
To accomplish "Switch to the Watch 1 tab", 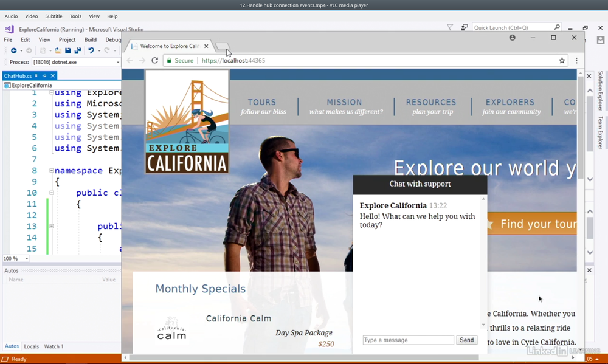I will tap(54, 346).
